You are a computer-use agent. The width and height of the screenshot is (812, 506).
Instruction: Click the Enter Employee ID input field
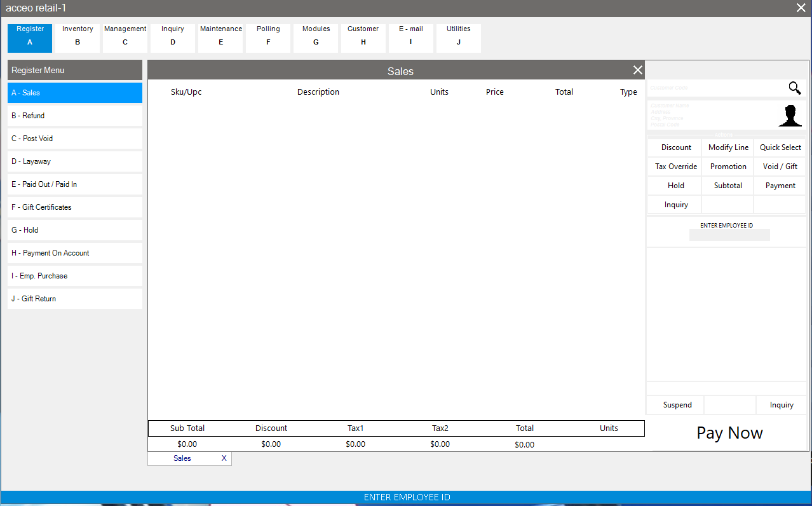(x=729, y=235)
